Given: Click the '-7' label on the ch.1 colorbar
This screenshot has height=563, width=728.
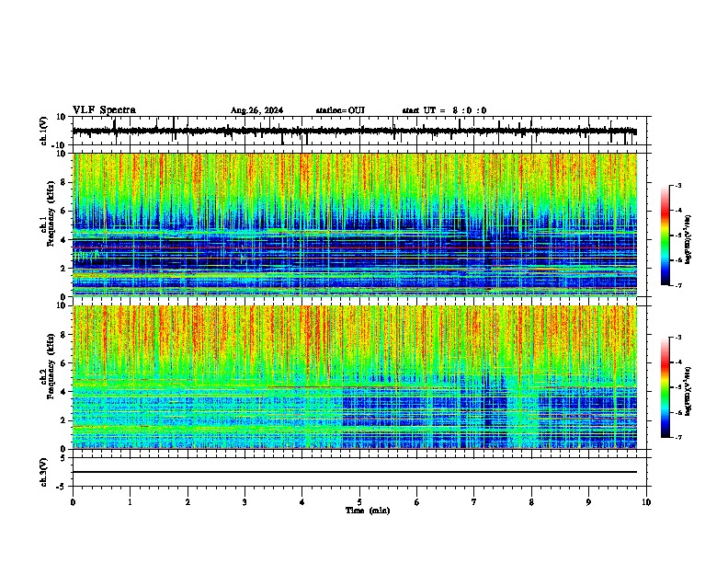Looking at the screenshot, I should click(678, 285).
